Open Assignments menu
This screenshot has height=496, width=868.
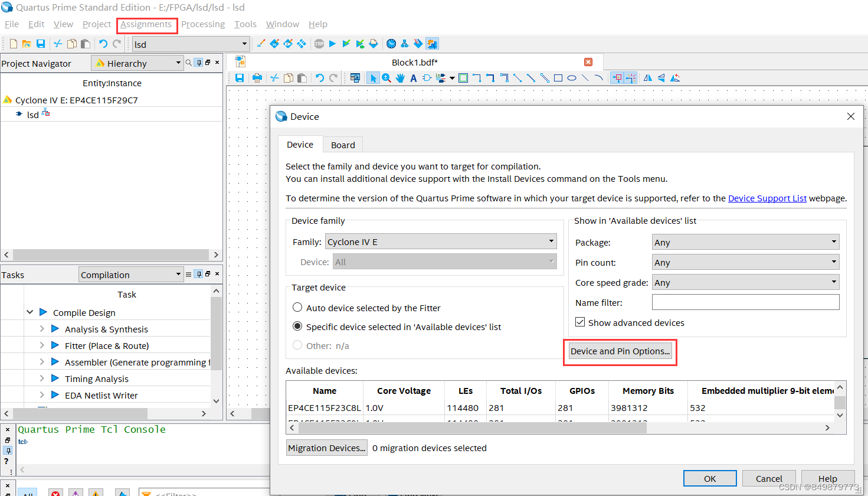(146, 24)
